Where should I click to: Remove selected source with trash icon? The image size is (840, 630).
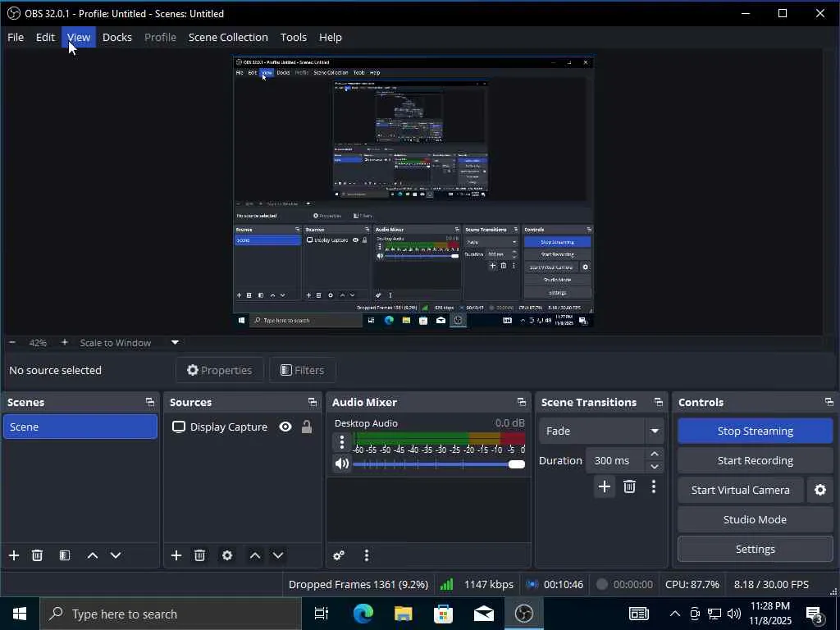point(200,555)
